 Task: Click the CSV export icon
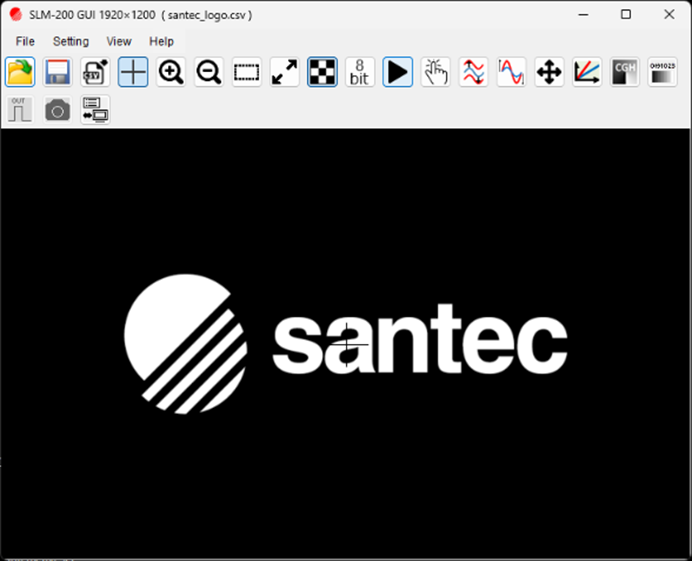(x=96, y=72)
